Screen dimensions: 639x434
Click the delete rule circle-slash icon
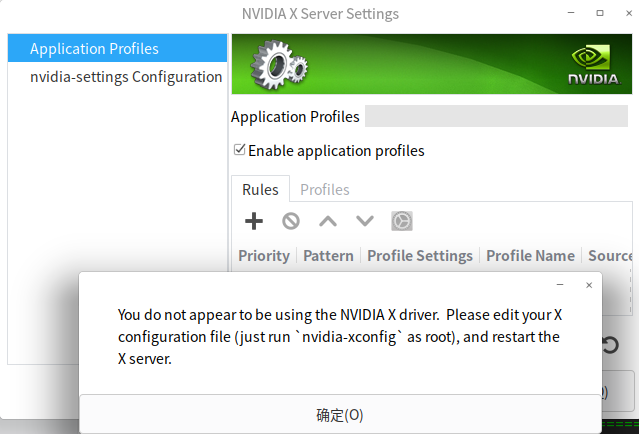[291, 221]
